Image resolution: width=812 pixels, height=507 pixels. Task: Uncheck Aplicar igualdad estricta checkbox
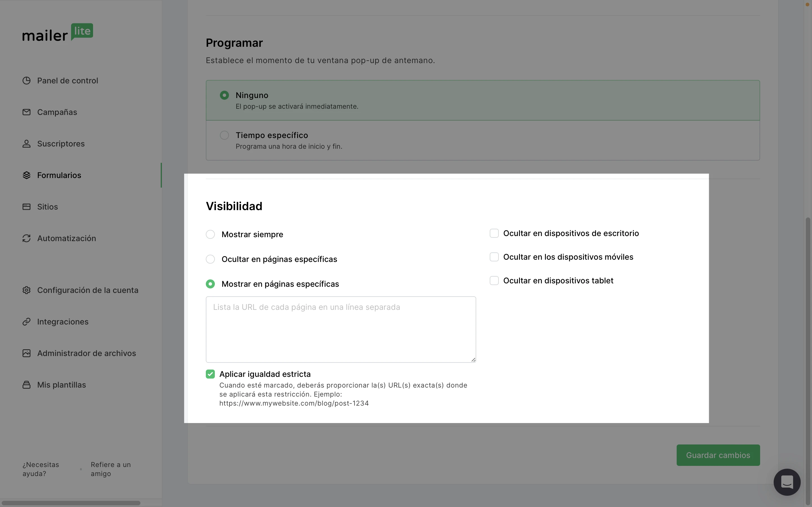[210, 374]
